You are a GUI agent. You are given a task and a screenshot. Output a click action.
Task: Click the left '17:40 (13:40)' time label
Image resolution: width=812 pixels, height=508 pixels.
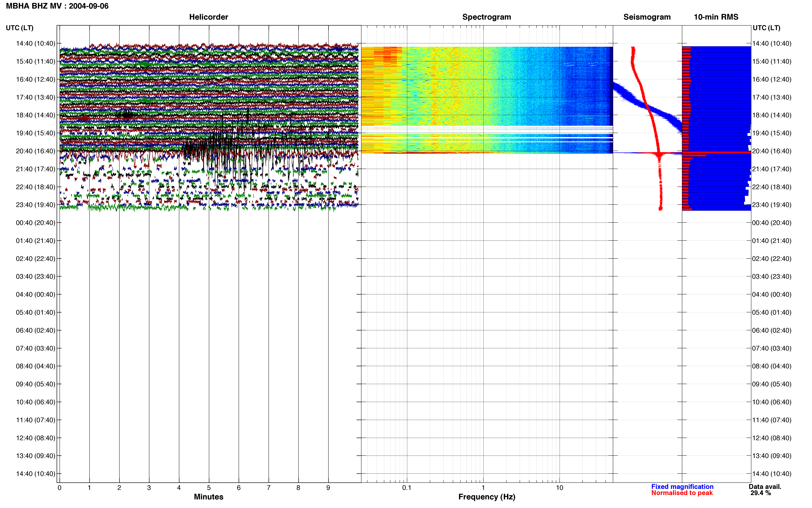[x=36, y=97]
